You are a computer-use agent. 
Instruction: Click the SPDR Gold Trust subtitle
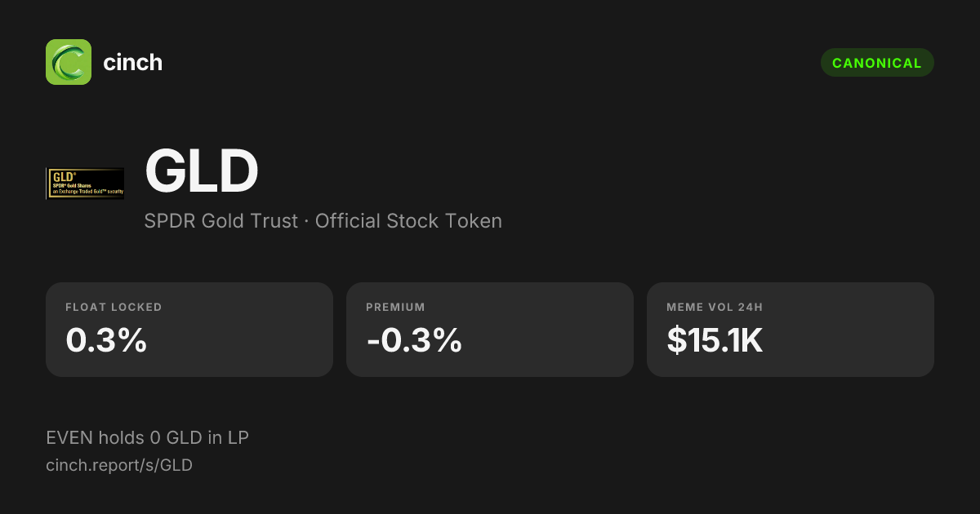tap(221, 221)
